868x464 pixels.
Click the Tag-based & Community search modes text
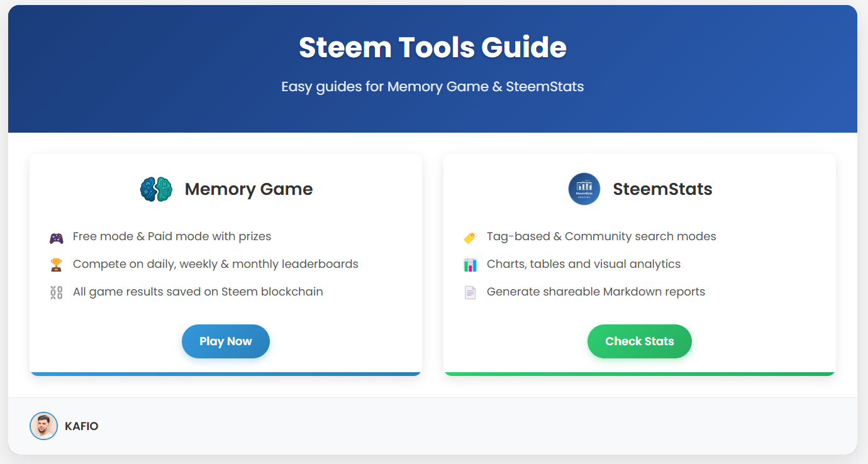(601, 236)
